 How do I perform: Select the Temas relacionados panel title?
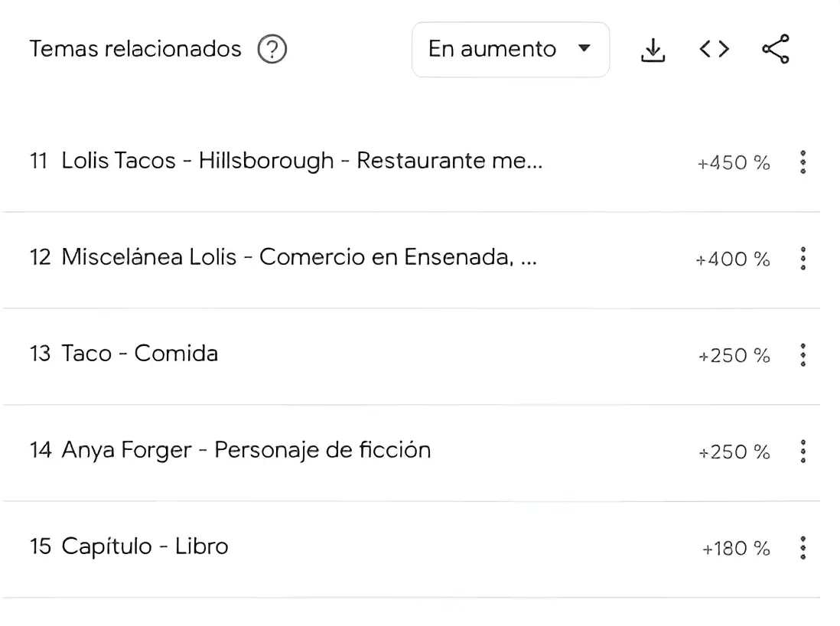tap(135, 49)
